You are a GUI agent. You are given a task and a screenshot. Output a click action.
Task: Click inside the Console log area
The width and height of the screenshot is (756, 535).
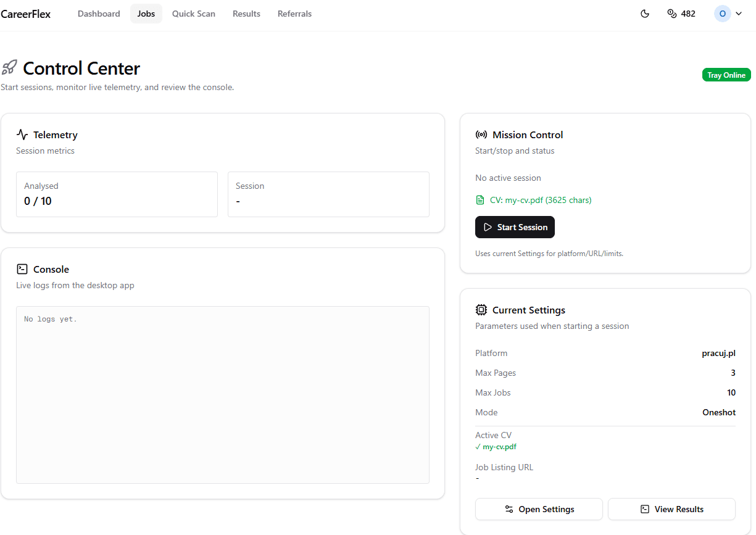point(222,394)
